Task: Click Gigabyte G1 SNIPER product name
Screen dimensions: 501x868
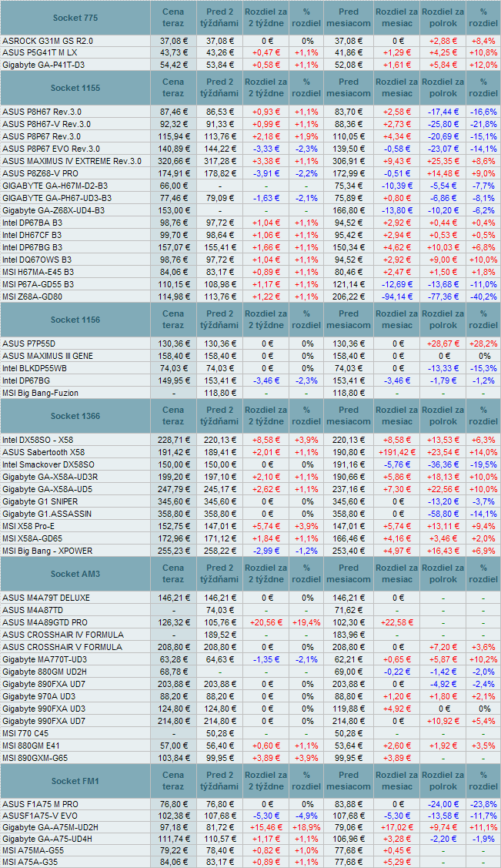Action: point(40,501)
